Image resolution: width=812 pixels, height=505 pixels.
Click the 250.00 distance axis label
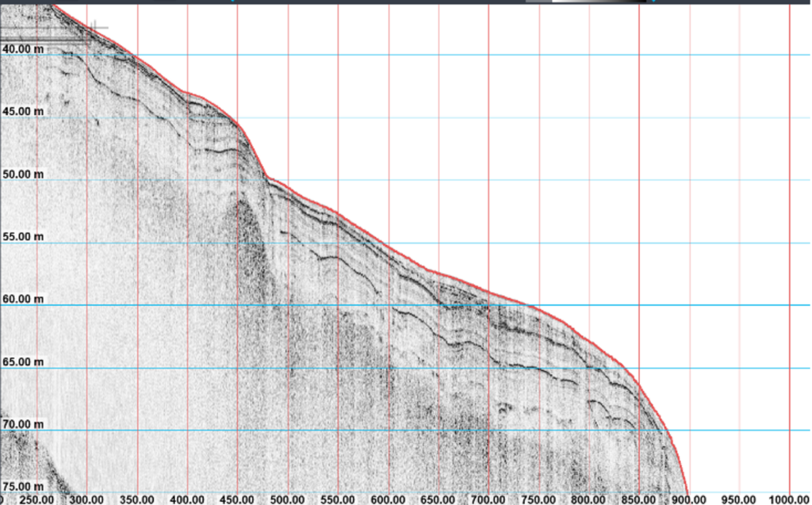(x=36, y=500)
